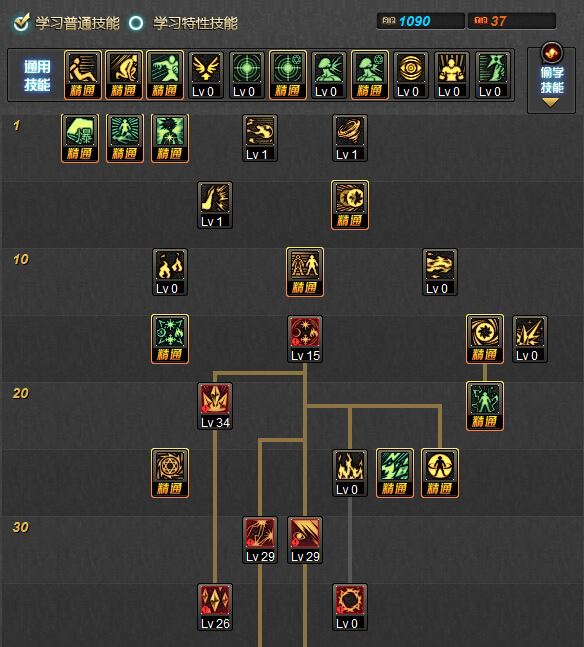This screenshot has height=647, width=584.
Task: Expand the 偷学技能 dropdown arrow
Action: tap(551, 103)
